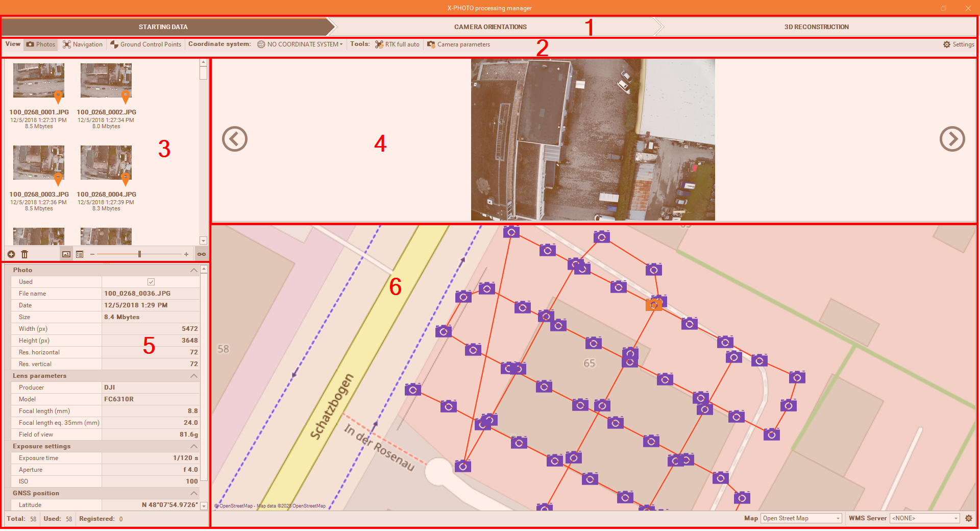Show the previous photo in preview
The image size is (980, 531).
pos(235,139)
